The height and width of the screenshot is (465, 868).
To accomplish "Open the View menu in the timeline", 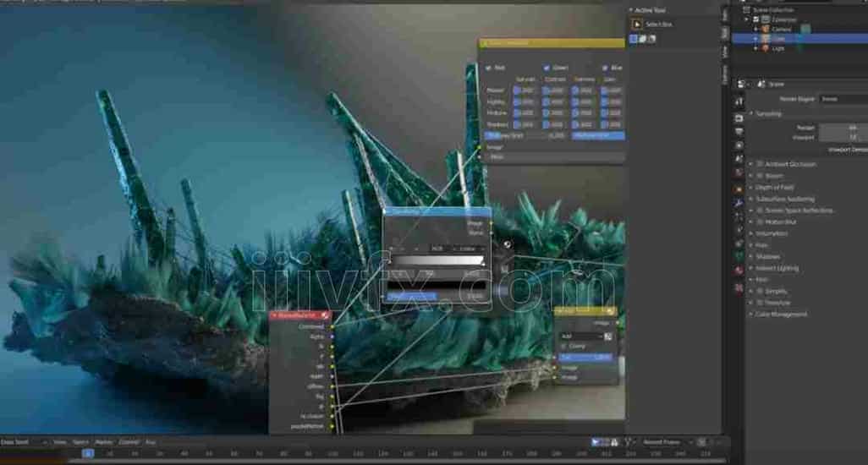I will (60, 442).
